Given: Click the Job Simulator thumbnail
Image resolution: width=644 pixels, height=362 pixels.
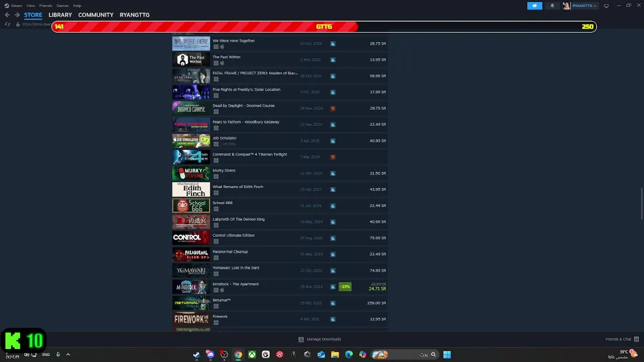Looking at the screenshot, I should coord(191,141).
